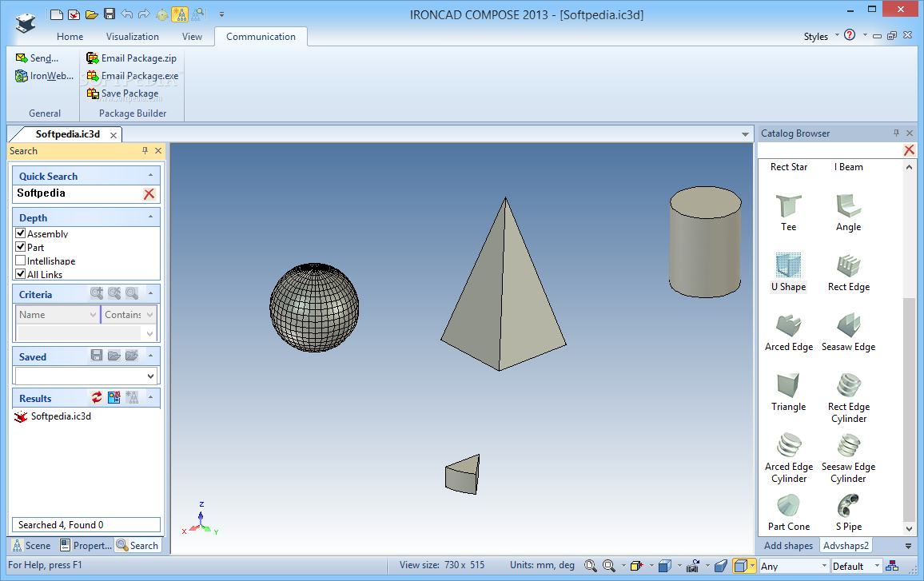Click the camera view icon in status bar
The width and height of the screenshot is (924, 581).
693,567
